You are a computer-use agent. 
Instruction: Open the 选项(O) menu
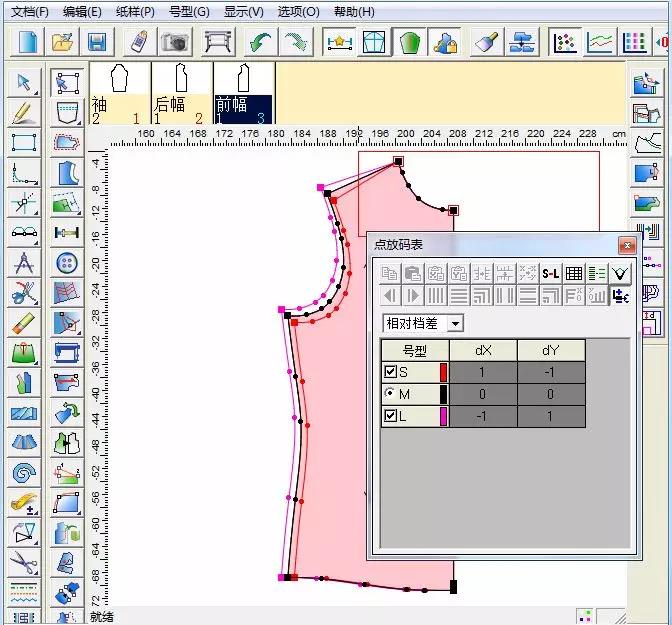(298, 12)
